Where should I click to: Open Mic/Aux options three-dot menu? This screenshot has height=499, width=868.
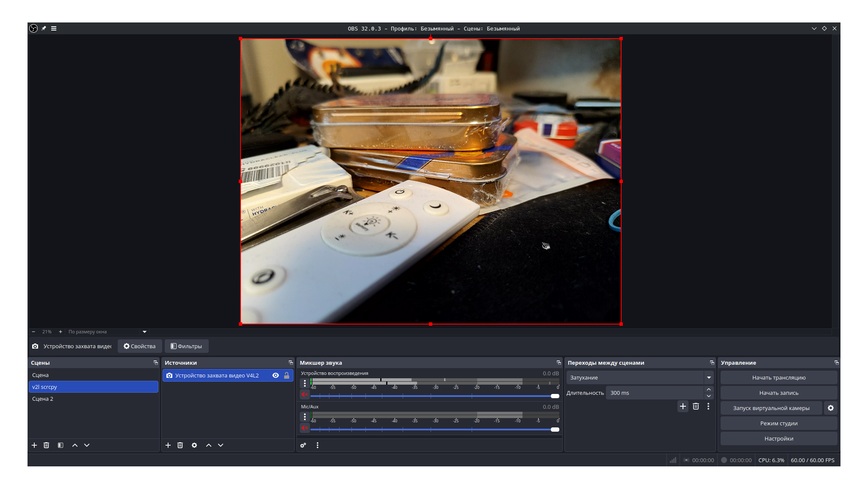(305, 417)
